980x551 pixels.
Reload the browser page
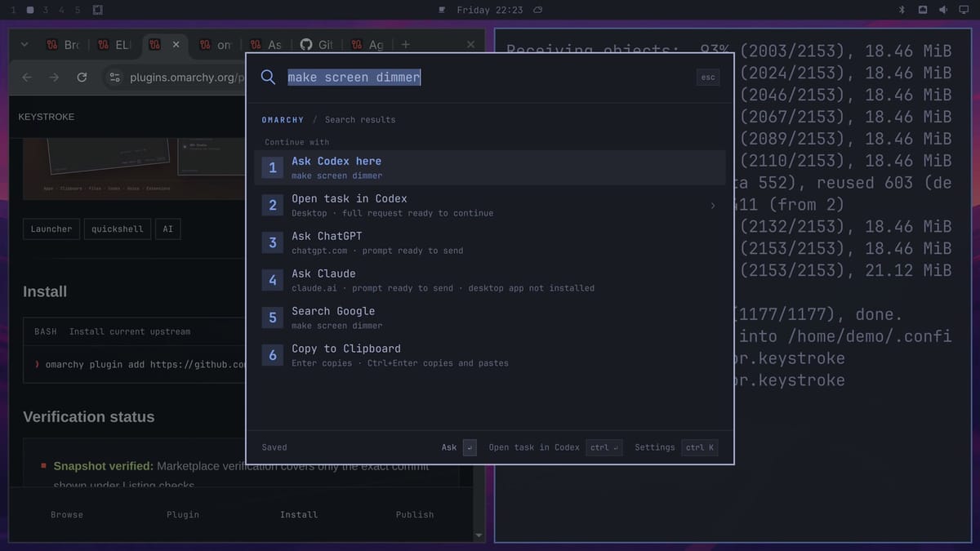(82, 78)
